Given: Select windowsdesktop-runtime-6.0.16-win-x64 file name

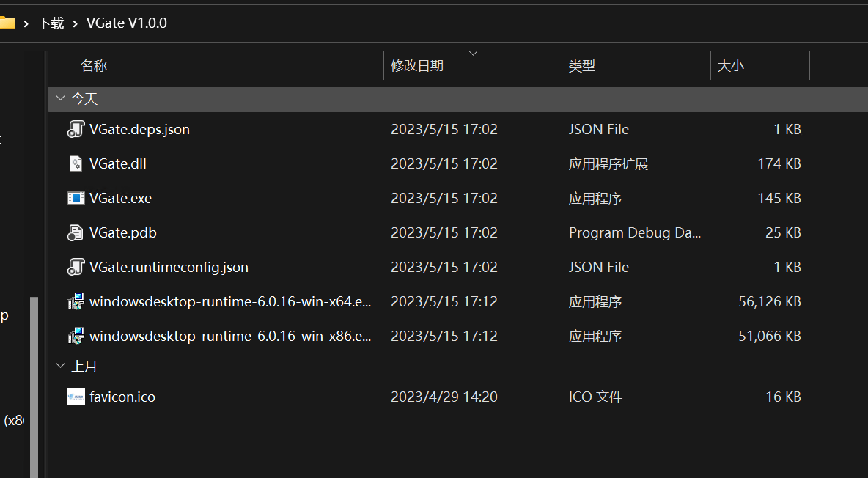Looking at the screenshot, I should click(230, 301).
